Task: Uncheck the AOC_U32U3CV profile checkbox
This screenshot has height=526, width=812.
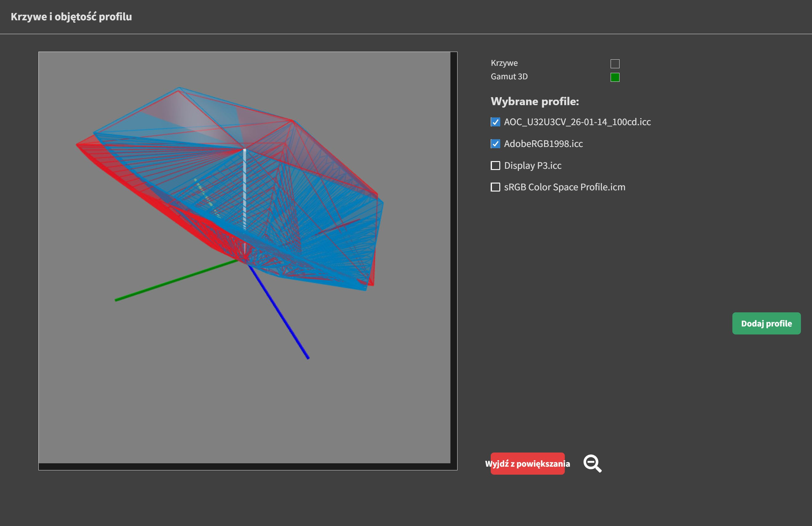Action: pyautogui.click(x=495, y=122)
